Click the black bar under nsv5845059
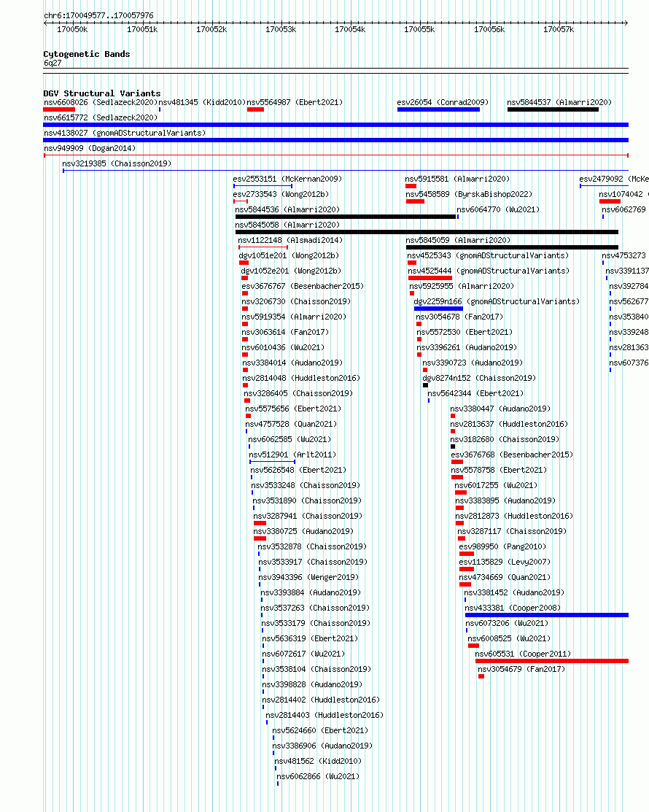 pyautogui.click(x=512, y=247)
